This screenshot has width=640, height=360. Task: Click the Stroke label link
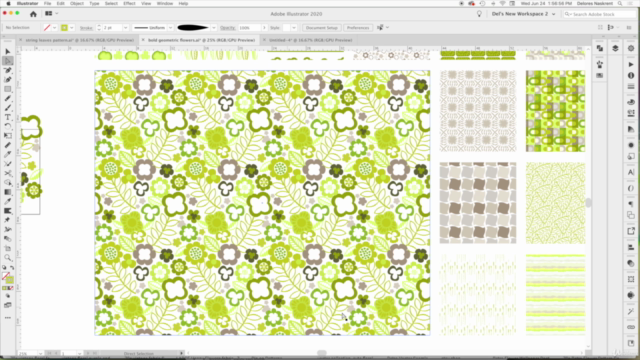[x=86, y=28]
